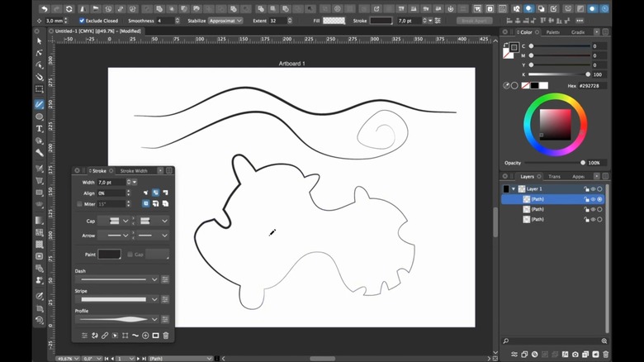Click the link icon in Stroke panel

[x=104, y=336]
